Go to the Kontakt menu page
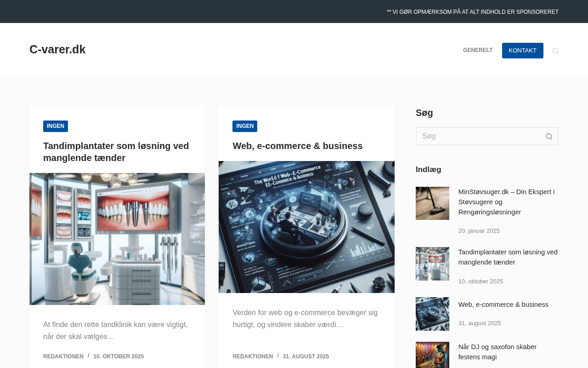588x368 pixels. coord(522,51)
